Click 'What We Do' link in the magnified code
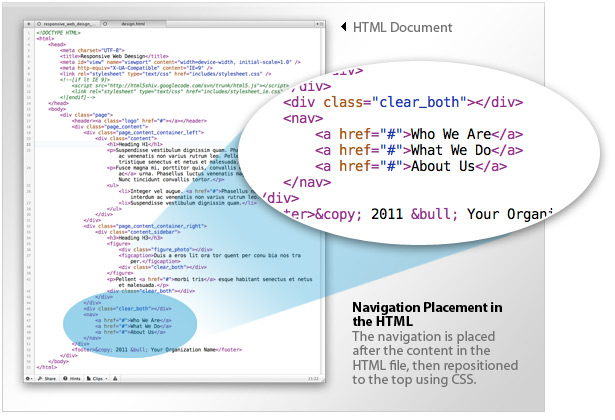This screenshot has height=420, width=615. (x=419, y=151)
